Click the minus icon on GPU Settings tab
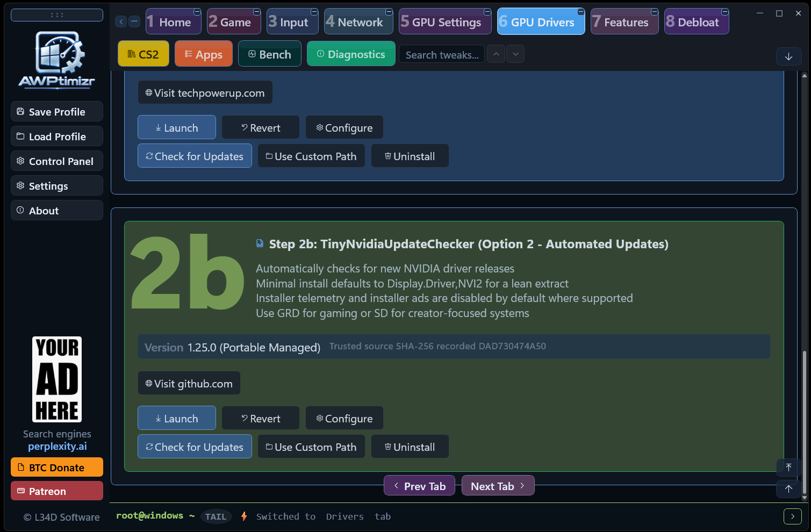The width and height of the screenshot is (811, 532). click(487, 12)
